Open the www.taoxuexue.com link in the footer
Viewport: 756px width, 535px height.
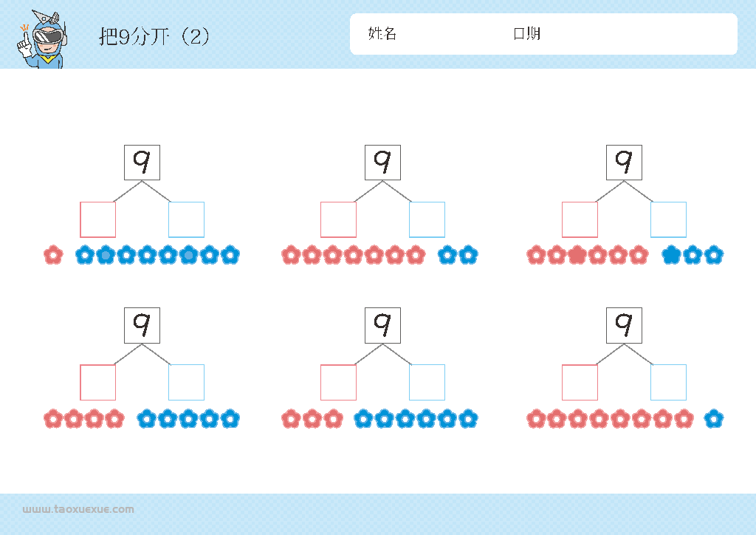(78, 509)
